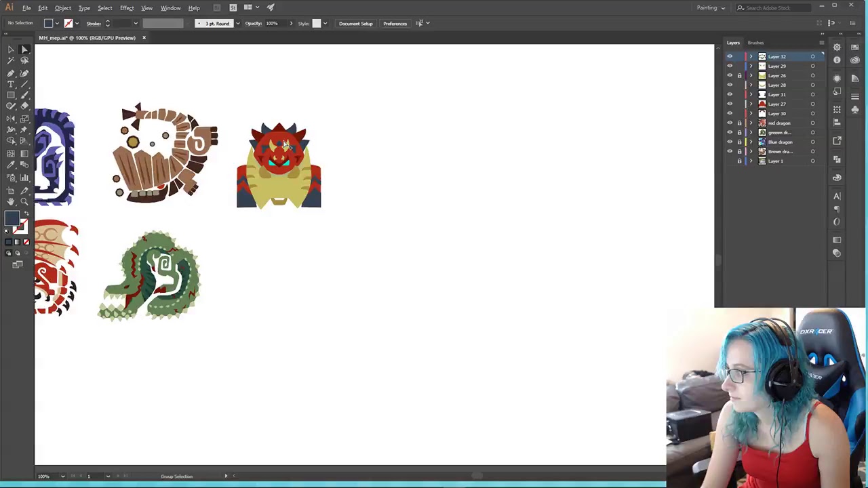The width and height of the screenshot is (868, 488).
Task: Open the fill color dropdown in control bar
Action: 57,23
